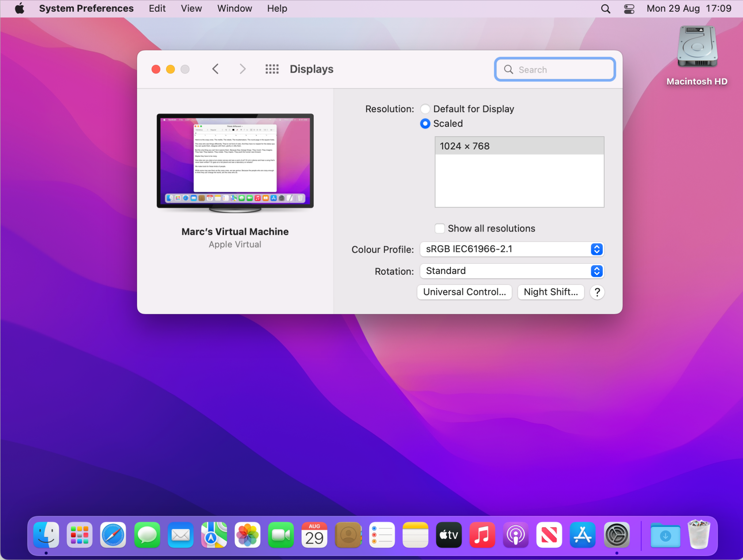The width and height of the screenshot is (743, 560).
Task: Open Calendar showing Aug 29
Action: coord(315,535)
